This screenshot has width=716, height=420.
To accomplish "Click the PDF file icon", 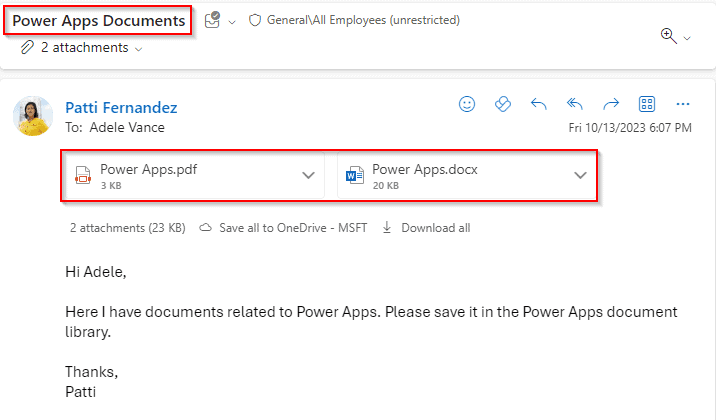I will (x=83, y=175).
